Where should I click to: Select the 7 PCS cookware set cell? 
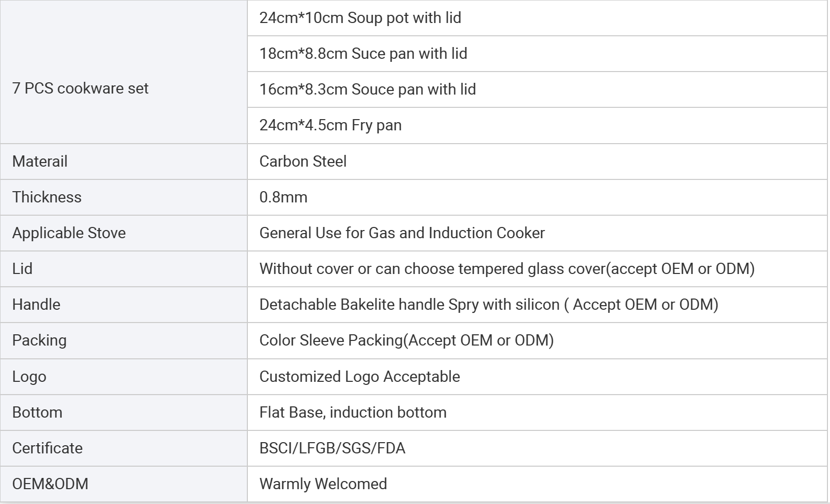pos(124,72)
